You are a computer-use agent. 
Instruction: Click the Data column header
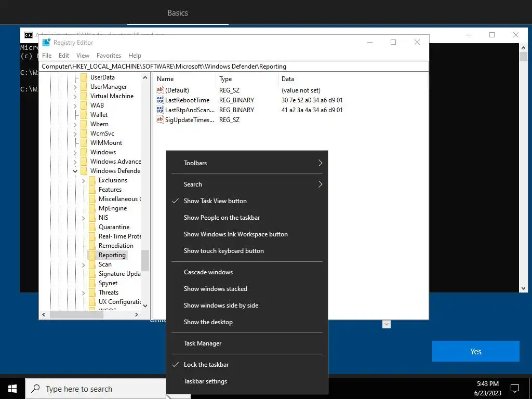click(353, 79)
